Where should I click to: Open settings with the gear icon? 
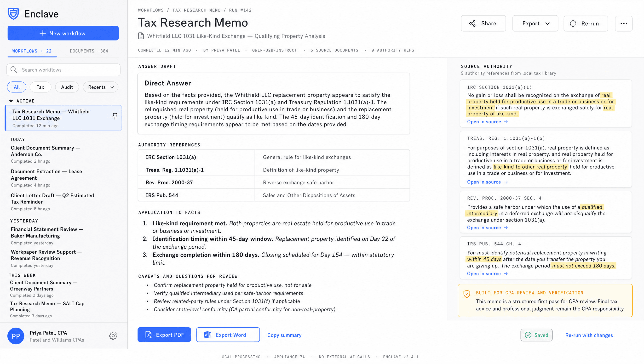pyautogui.click(x=113, y=336)
